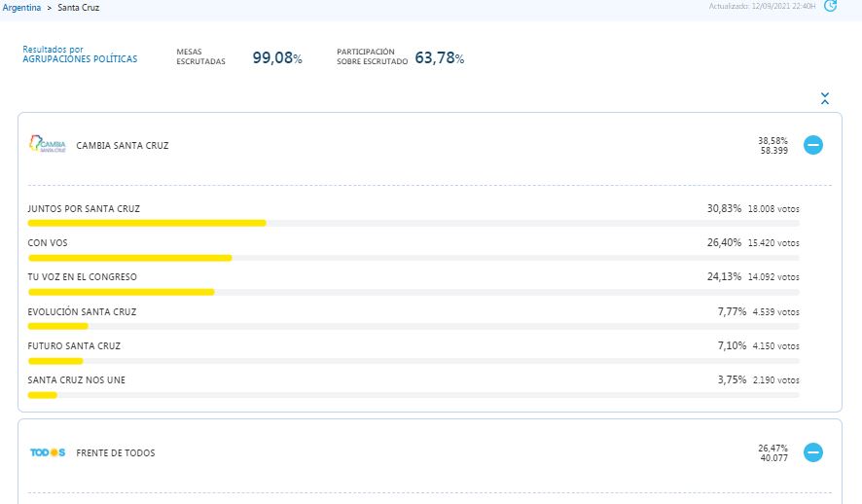Click the 99,08% mesas escrutadas value
This screenshot has width=862, height=504.
(277, 57)
